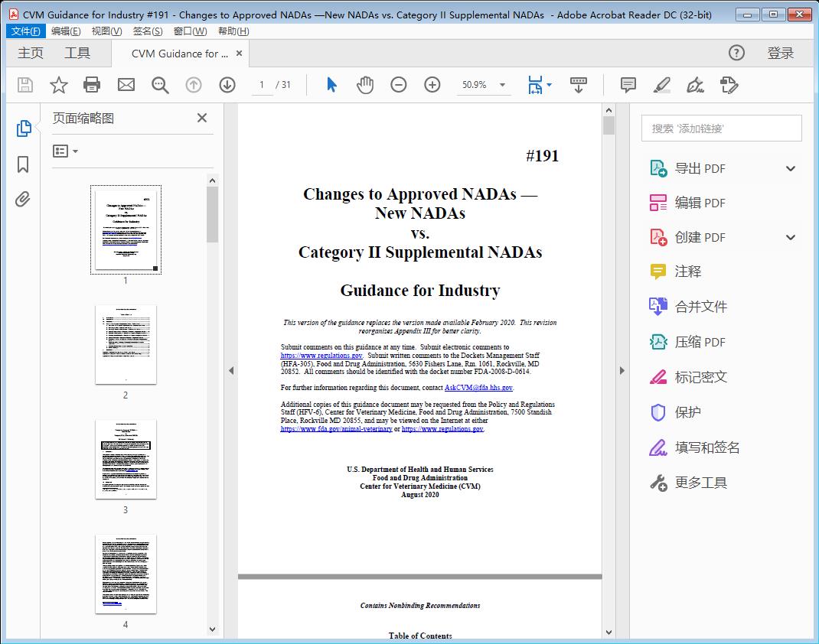Click the Add Sticky Note comment icon
Viewport: 819px width, 644px height.
click(627, 84)
